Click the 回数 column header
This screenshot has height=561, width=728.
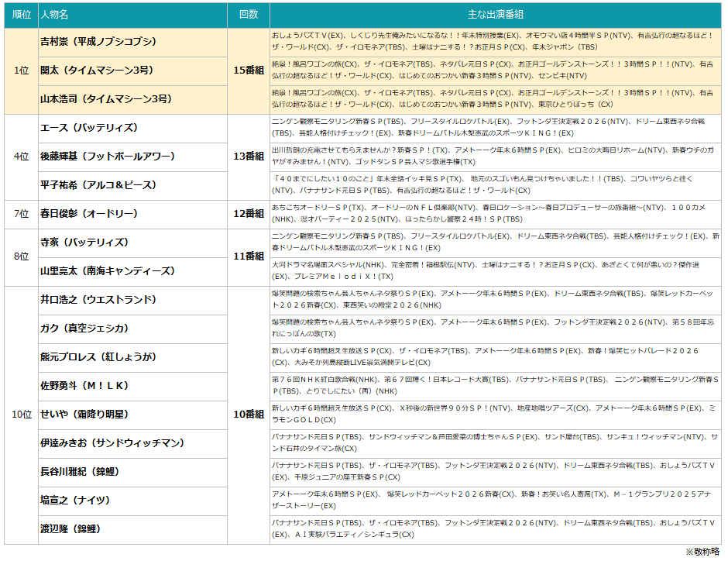[249, 15]
